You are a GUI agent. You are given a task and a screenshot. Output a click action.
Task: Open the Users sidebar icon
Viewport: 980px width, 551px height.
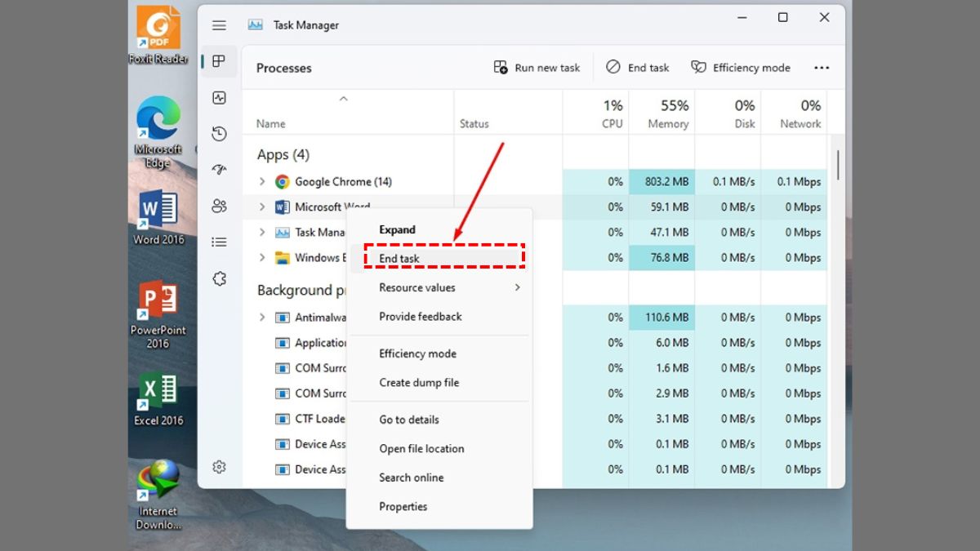pyautogui.click(x=219, y=206)
